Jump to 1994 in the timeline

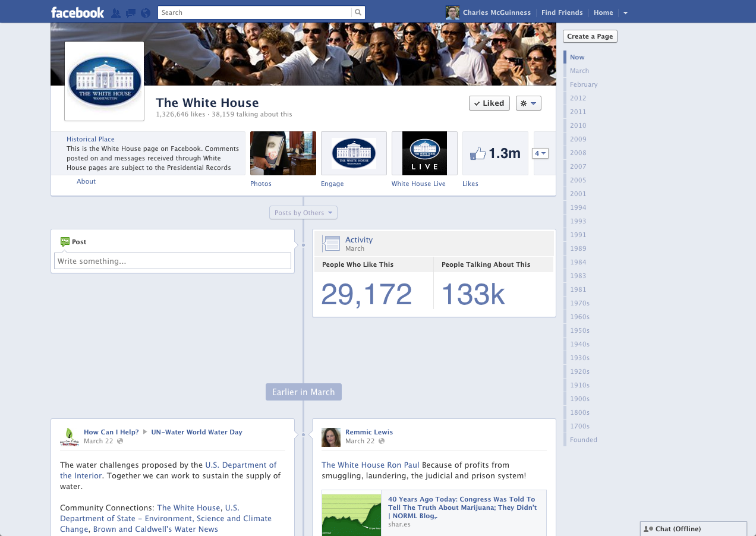point(578,207)
